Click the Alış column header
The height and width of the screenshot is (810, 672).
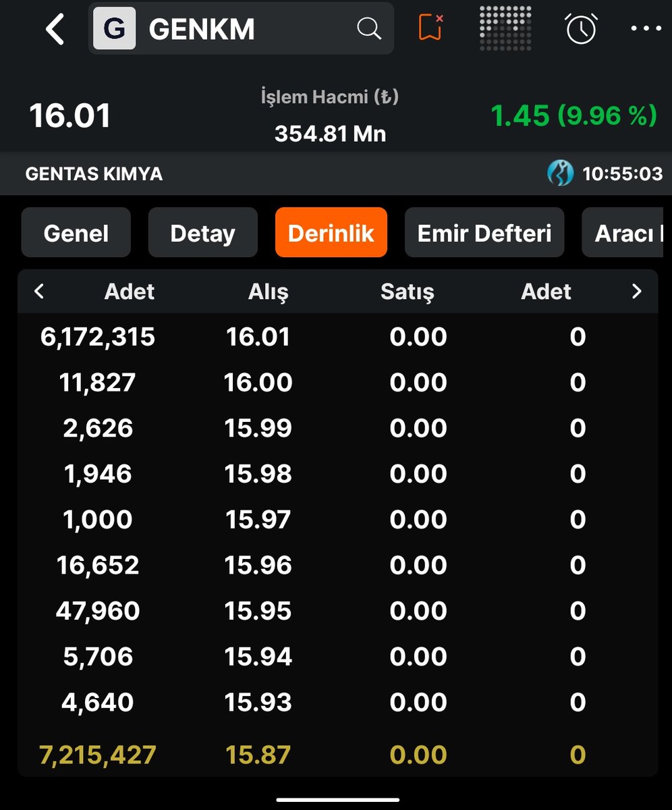click(268, 292)
